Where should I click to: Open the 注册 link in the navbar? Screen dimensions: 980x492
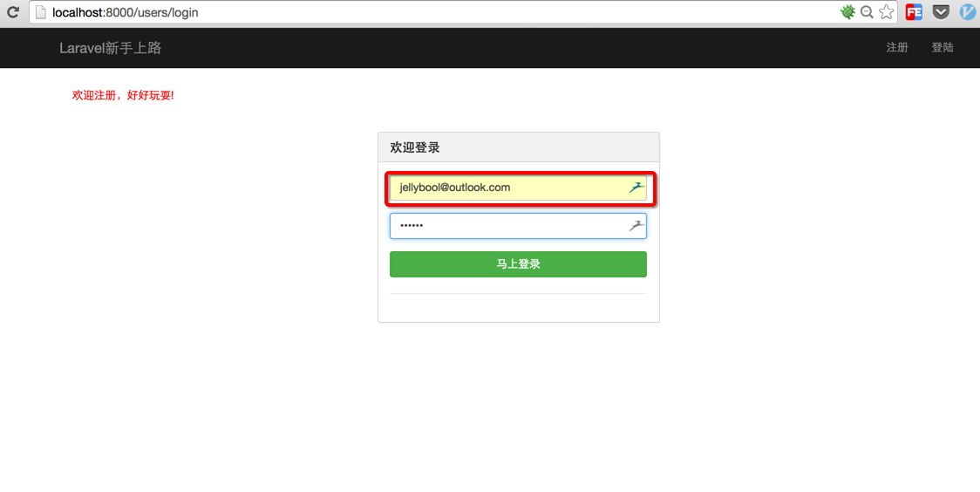click(x=897, y=48)
